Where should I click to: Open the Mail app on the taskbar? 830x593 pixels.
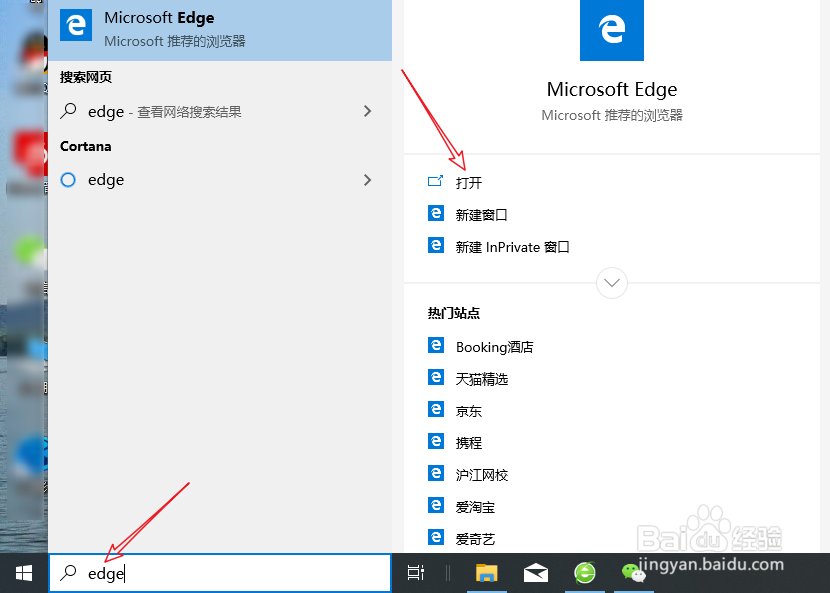click(x=536, y=573)
